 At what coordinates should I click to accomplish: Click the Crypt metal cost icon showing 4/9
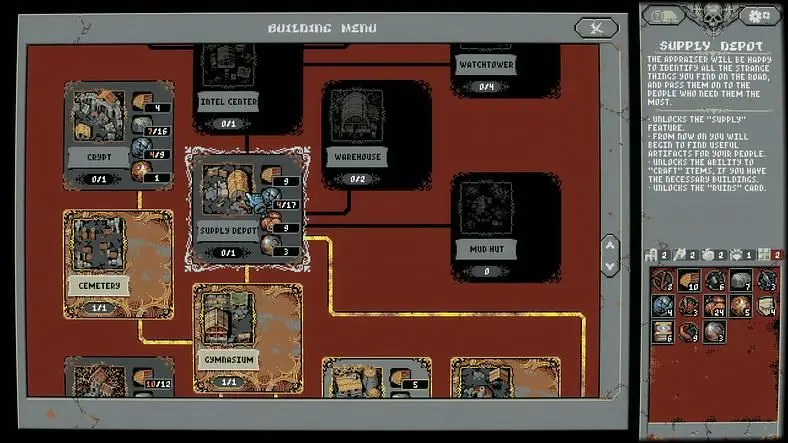coord(143,148)
